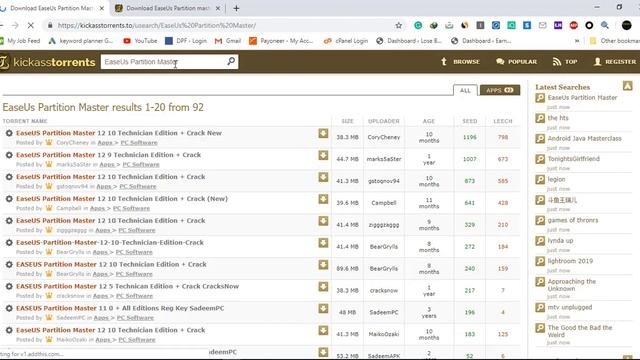640x360 pixels.
Task: Click the magnifier extension icon in Chrome toolbar
Action: pyautogui.click(x=604, y=25)
